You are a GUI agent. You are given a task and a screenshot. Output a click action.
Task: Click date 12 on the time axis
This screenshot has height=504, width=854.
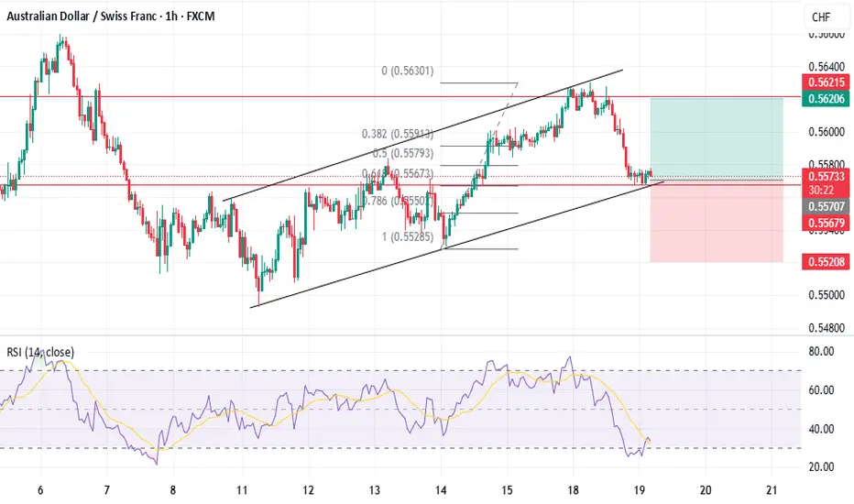[x=308, y=490]
